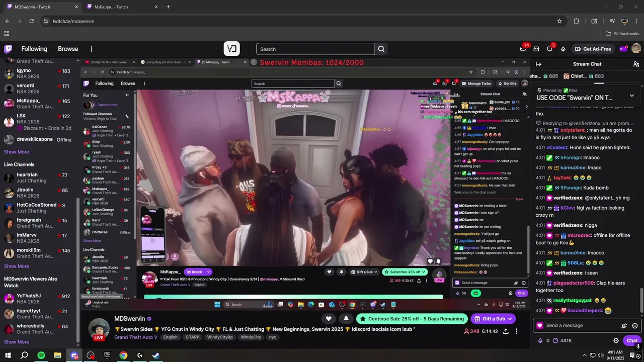Open the whispers speech bubble icon
The image size is (644, 362).
coord(549,49)
